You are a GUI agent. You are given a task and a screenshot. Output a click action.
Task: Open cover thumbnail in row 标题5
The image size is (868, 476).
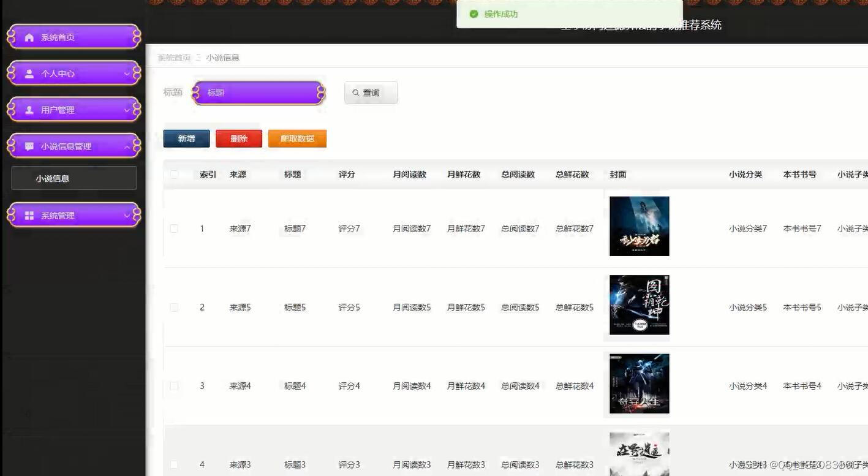(x=640, y=305)
